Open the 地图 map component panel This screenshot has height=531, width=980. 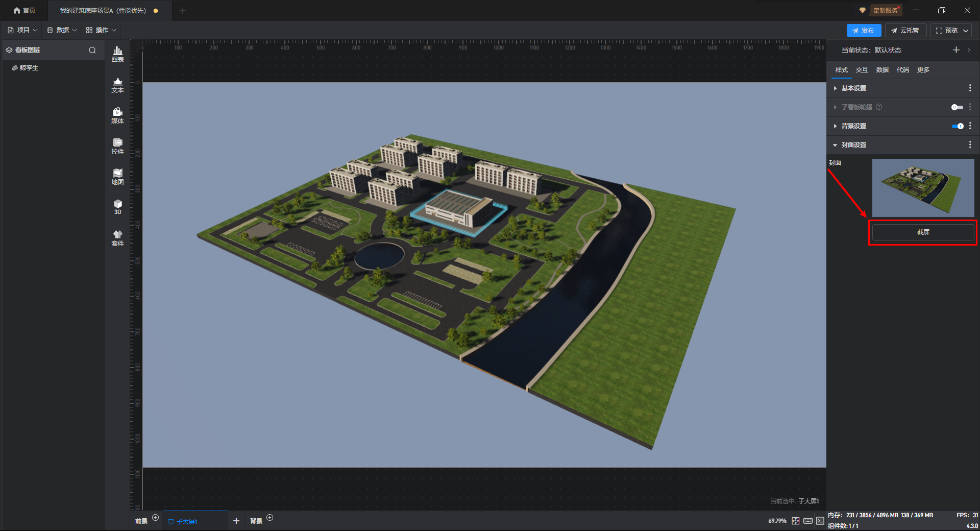117,177
